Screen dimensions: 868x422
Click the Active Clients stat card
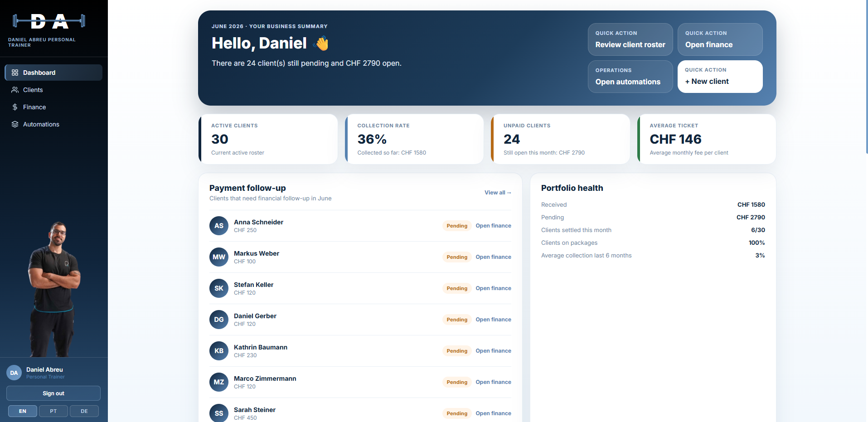tap(268, 139)
